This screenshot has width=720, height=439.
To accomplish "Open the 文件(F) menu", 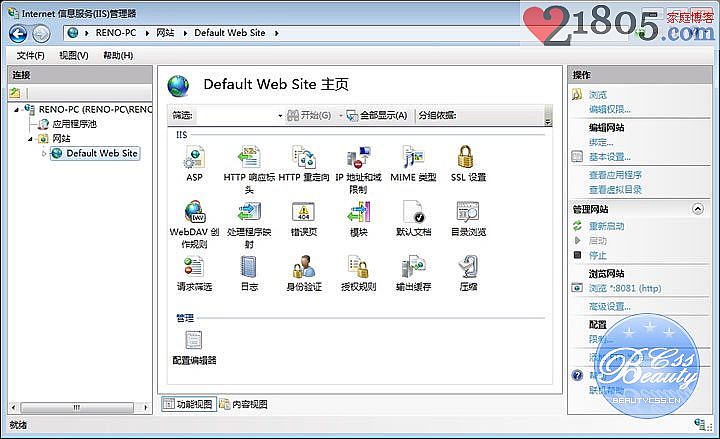I will 30,56.
